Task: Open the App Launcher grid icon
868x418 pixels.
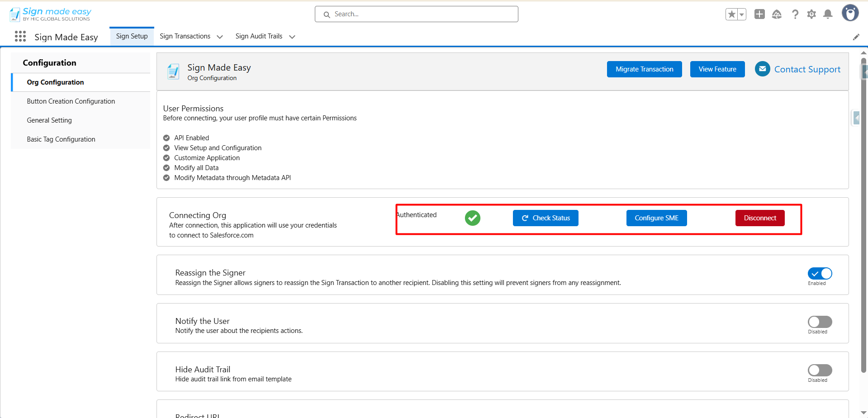Action: pos(20,37)
